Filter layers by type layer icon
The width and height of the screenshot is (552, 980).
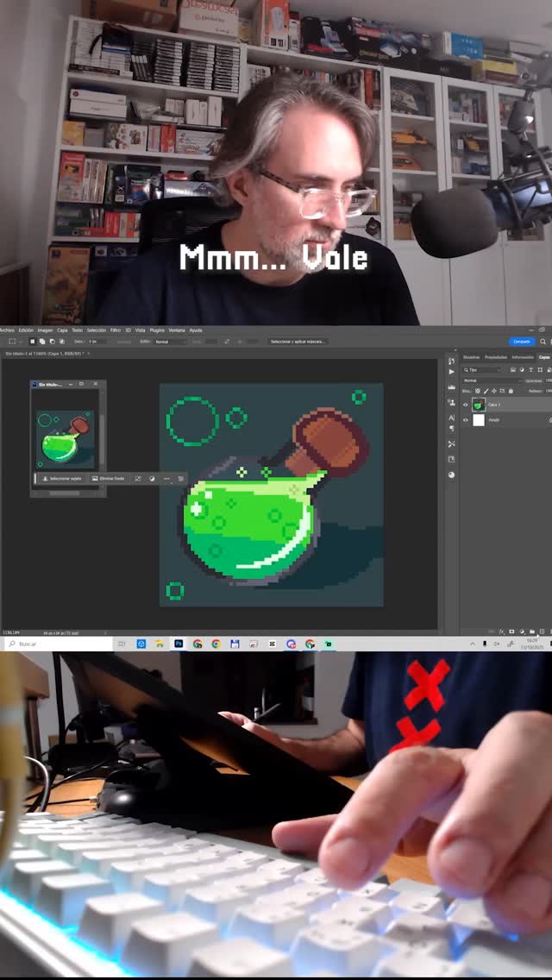[530, 370]
